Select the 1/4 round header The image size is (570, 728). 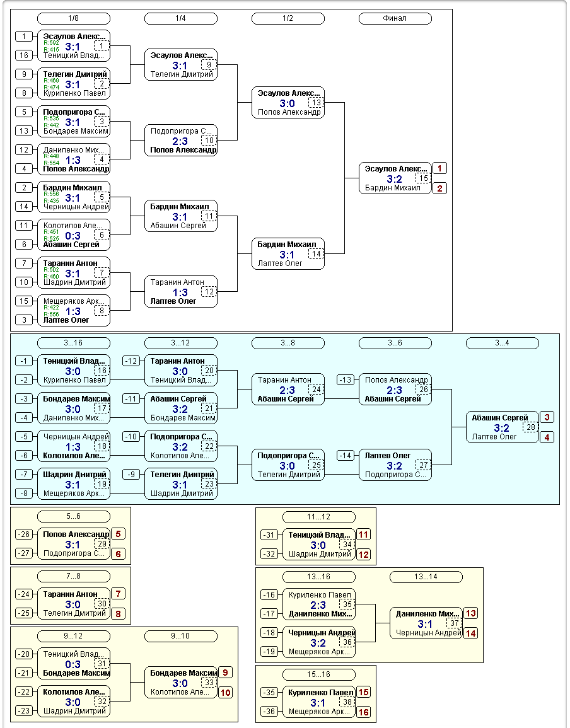click(181, 18)
